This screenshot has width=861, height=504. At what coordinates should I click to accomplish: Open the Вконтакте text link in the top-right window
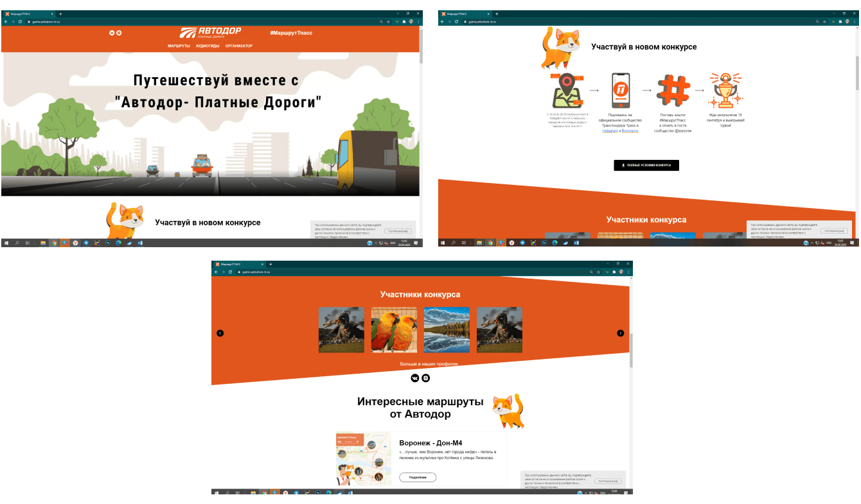630,130
